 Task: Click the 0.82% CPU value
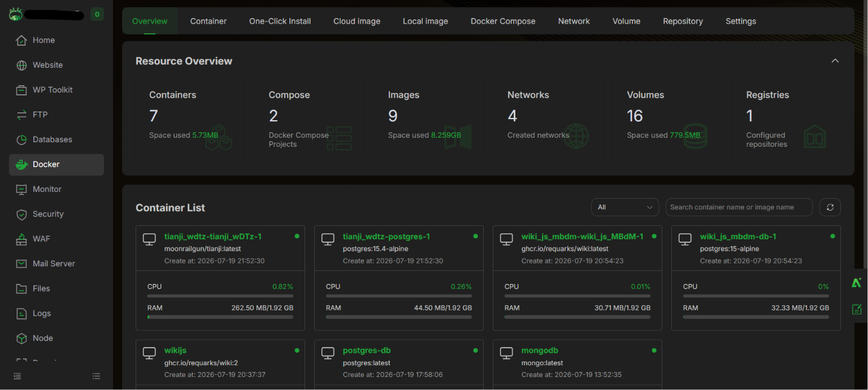(283, 287)
